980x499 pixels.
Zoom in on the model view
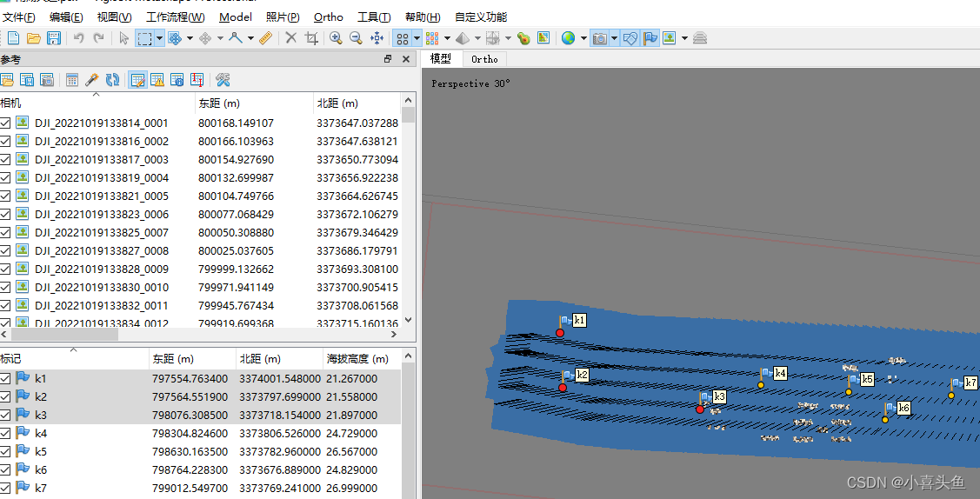[x=336, y=39]
